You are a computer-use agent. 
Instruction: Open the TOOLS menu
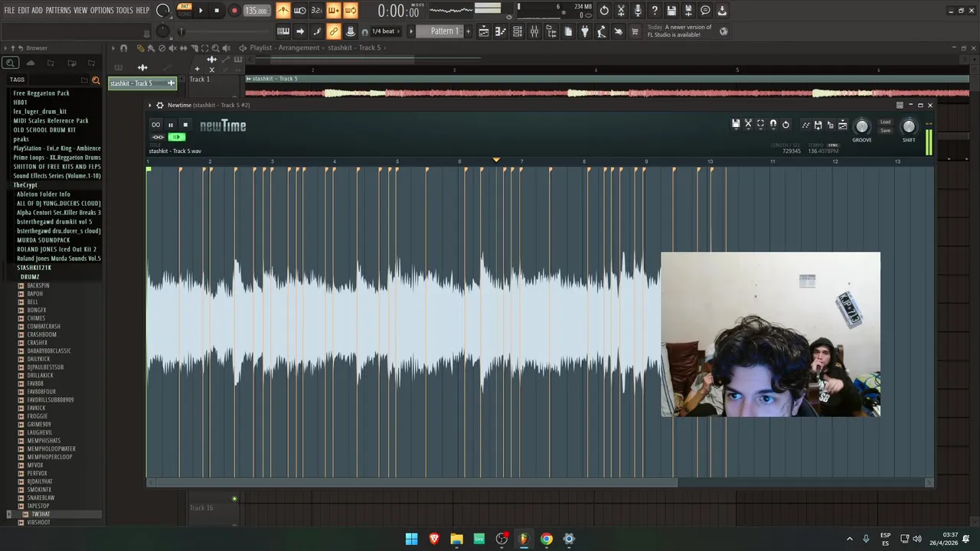pos(125,11)
